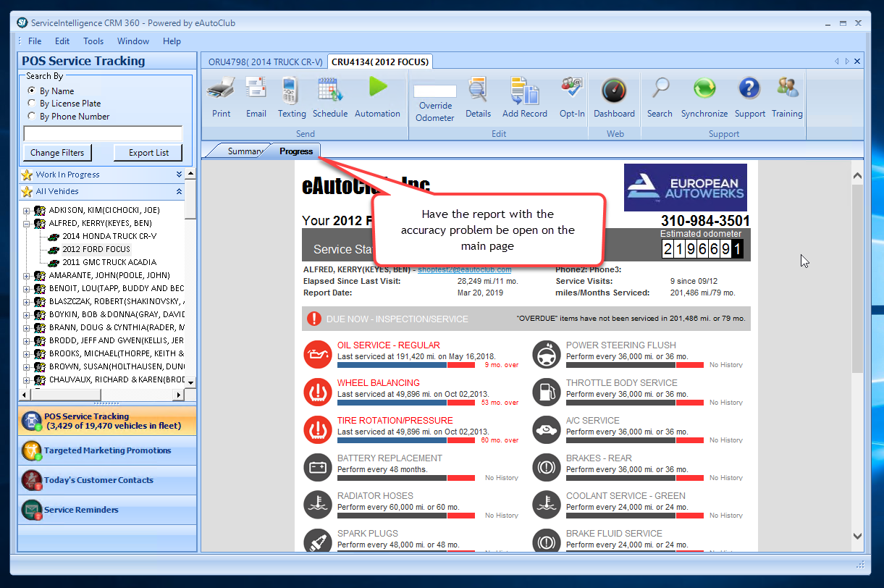Click the search text input field

(103, 133)
